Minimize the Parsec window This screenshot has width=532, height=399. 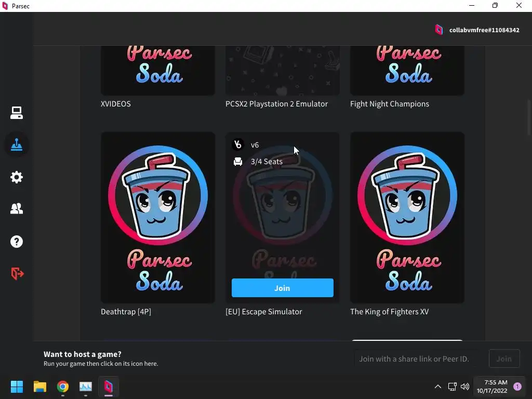tap(472, 5)
